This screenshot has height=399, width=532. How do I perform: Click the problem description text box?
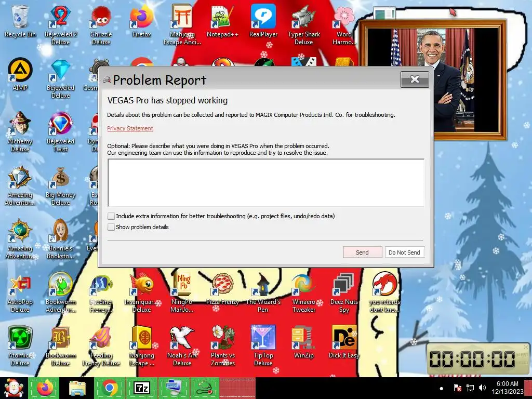point(266,182)
